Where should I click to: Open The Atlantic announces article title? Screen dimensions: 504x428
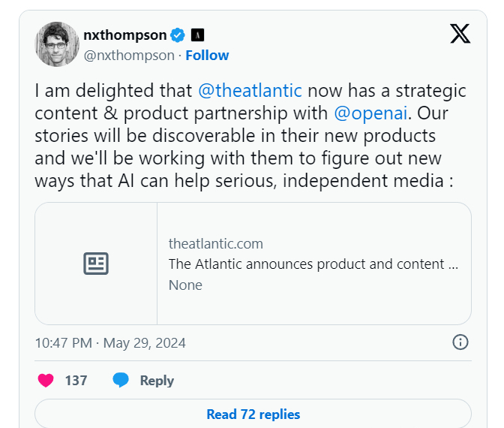pyautogui.click(x=313, y=264)
